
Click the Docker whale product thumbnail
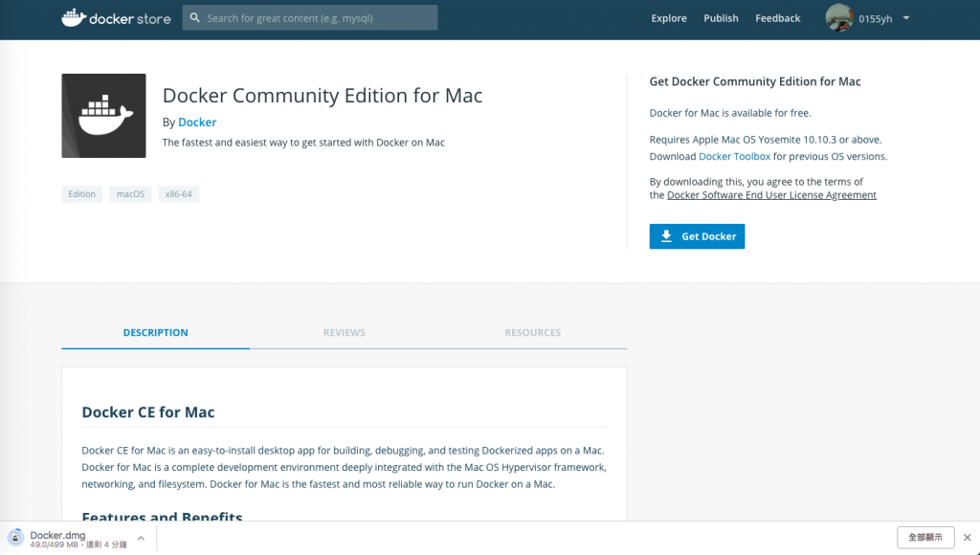[103, 116]
